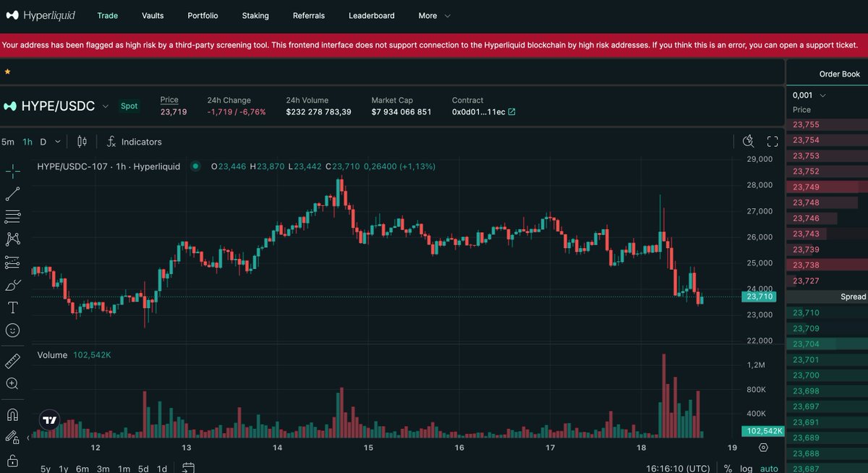Image resolution: width=868 pixels, height=473 pixels.
Task: Open the Referrals page
Action: (309, 15)
